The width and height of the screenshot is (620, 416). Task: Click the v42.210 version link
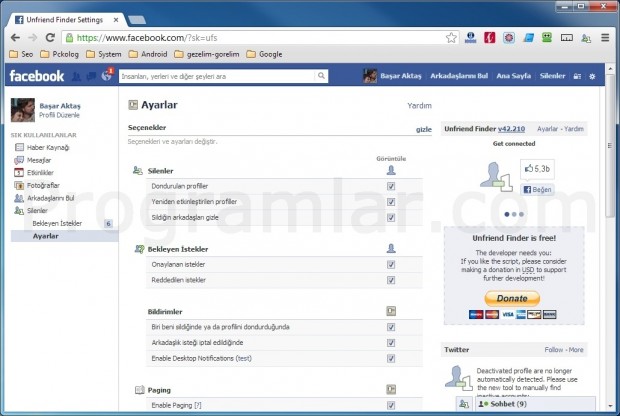tap(511, 129)
